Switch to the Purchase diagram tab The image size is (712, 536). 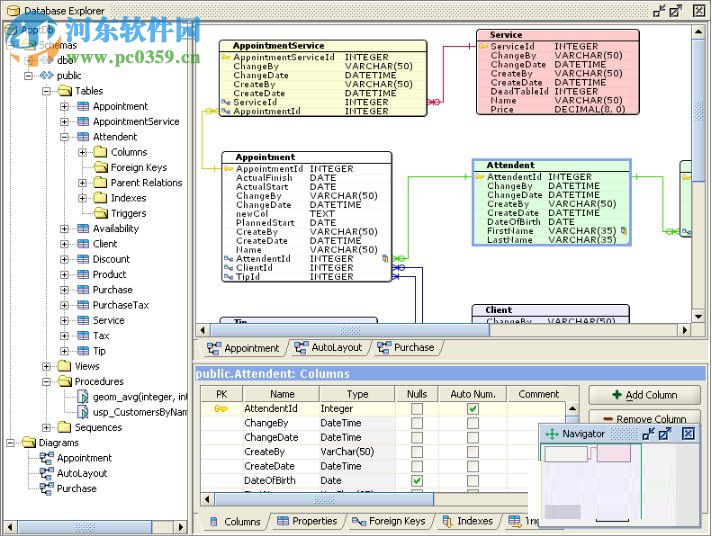coord(406,348)
